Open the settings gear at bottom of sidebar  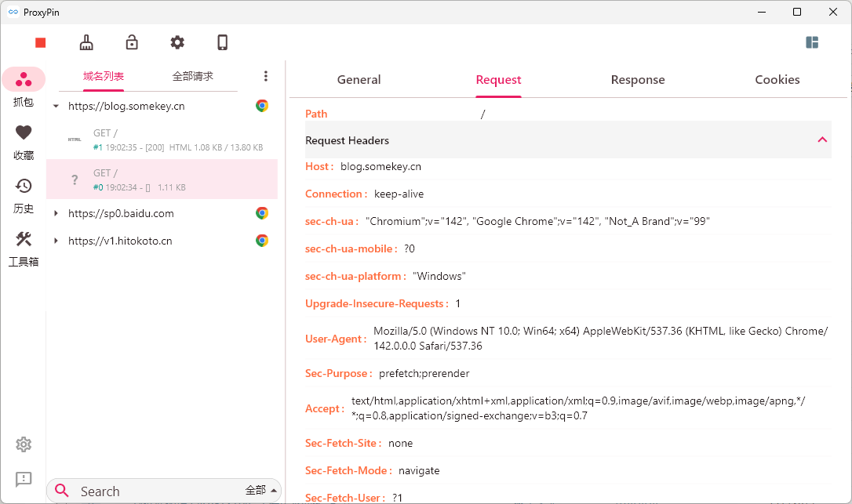click(x=24, y=444)
